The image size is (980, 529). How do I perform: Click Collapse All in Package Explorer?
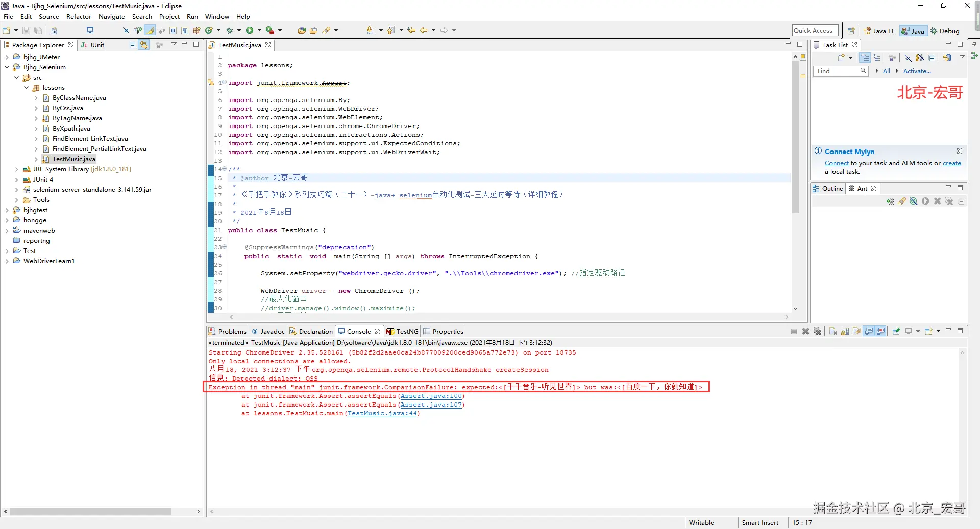coord(132,45)
